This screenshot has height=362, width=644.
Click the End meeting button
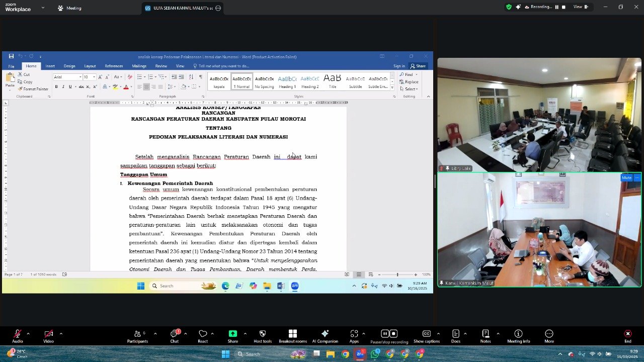pyautogui.click(x=627, y=335)
